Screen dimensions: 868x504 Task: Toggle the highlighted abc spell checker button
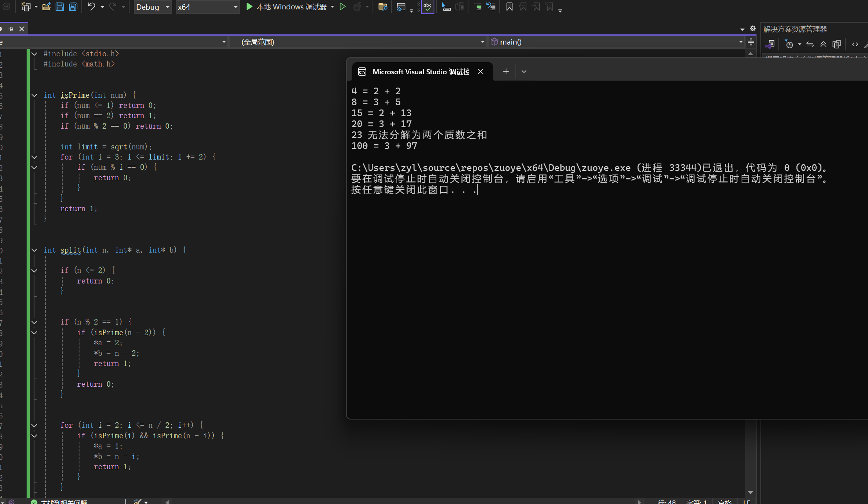[427, 7]
